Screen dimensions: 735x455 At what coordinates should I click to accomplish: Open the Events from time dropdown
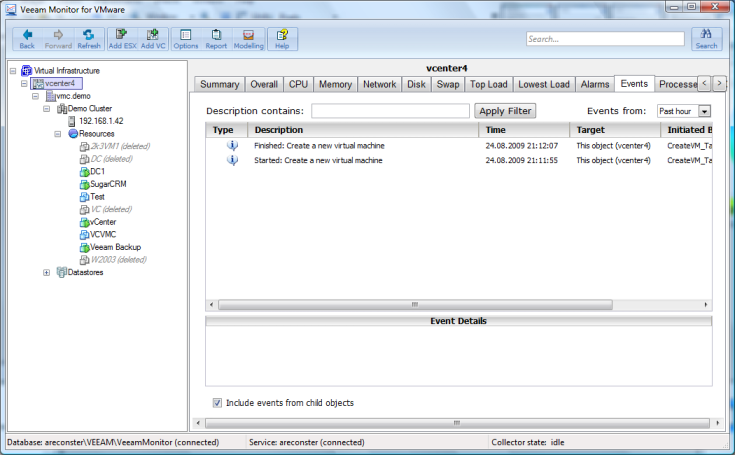704,111
